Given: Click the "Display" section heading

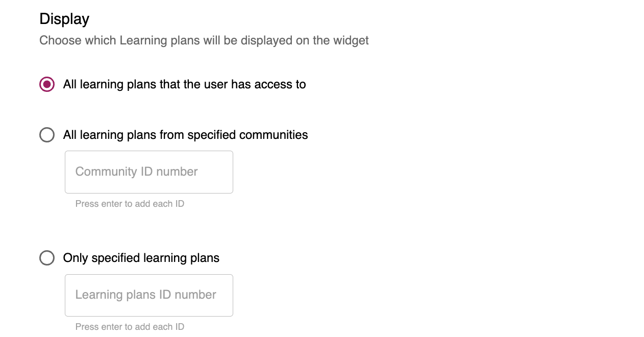Looking at the screenshot, I should 64,19.
